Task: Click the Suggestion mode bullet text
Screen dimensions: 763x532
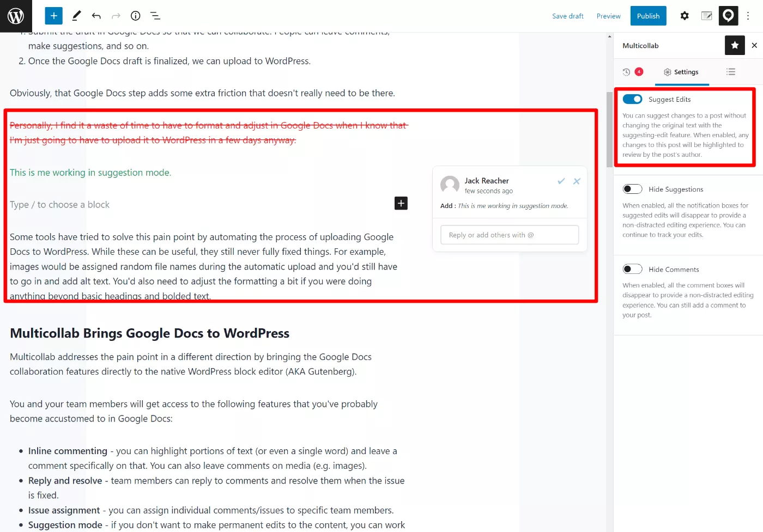Action: 216,525
